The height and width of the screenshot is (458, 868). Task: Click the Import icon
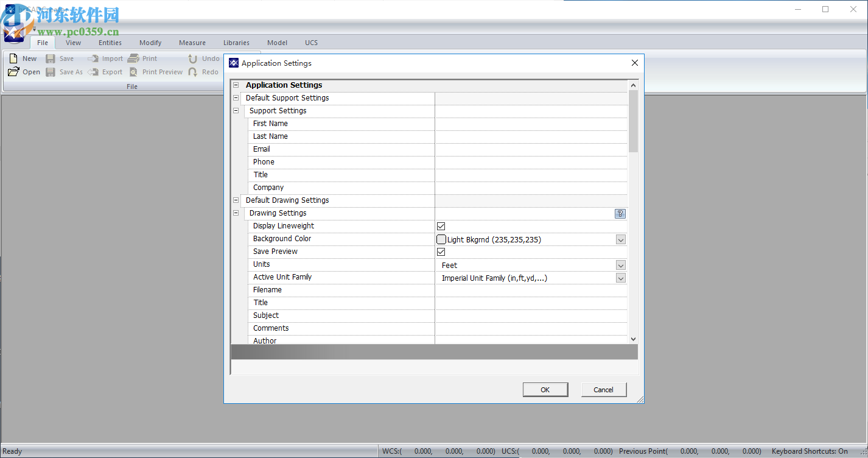point(93,58)
